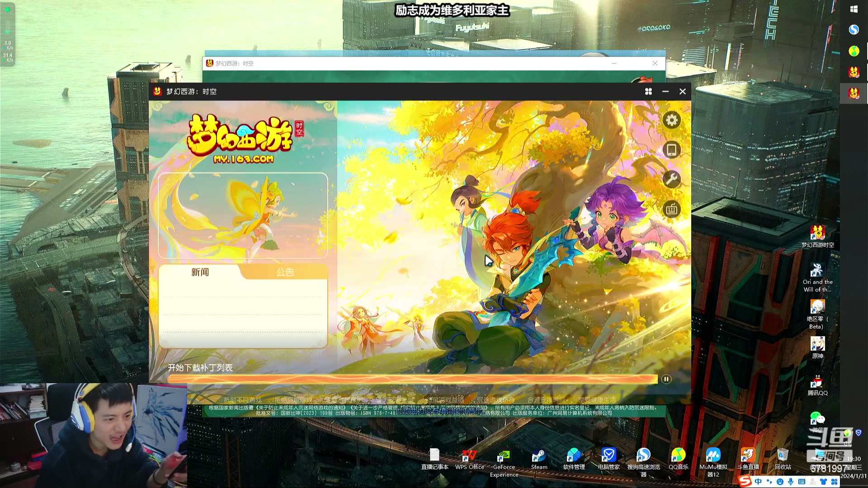868x488 pixels.
Task: Toggle Chinese input mode 中 button
Action: pyautogui.click(x=758, y=482)
